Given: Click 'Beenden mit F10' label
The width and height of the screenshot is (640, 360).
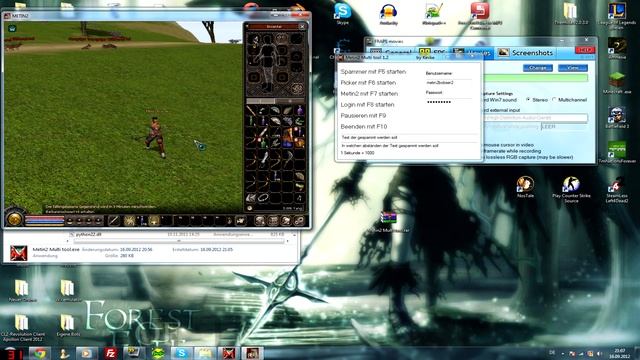Looking at the screenshot, I should 364,127.
